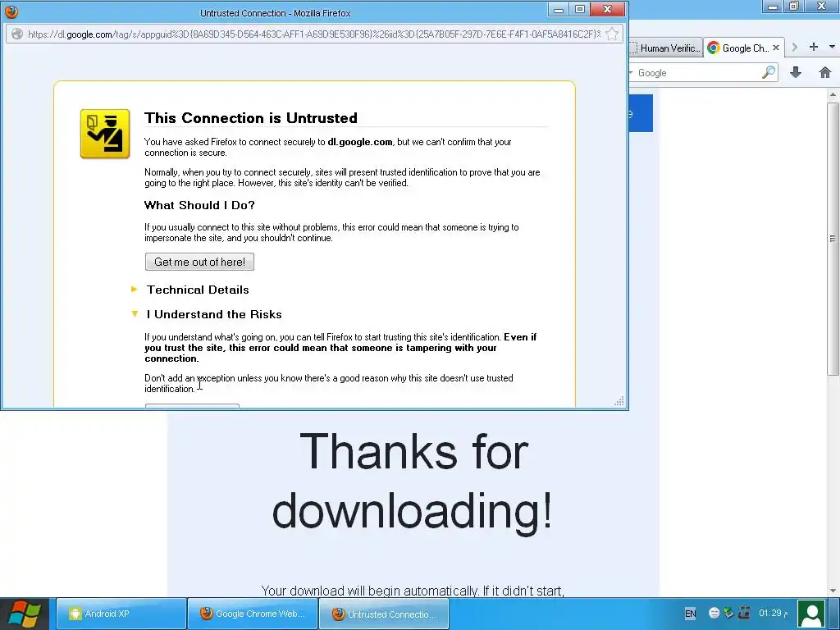Click the This Connection is Untrusted heading
The image size is (840, 630).
[251, 118]
